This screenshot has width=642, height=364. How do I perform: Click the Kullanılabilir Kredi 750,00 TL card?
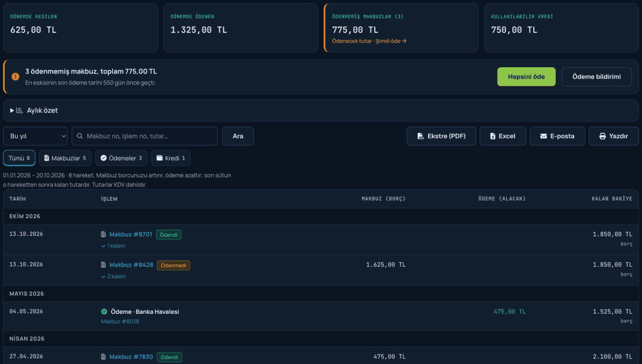(561, 28)
